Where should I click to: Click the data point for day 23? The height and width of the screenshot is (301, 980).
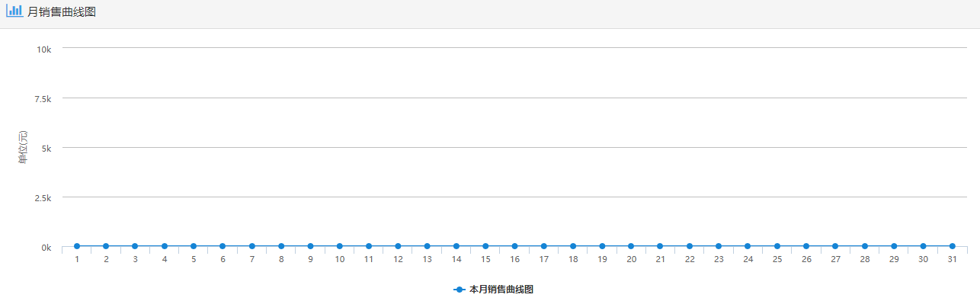pos(719,246)
